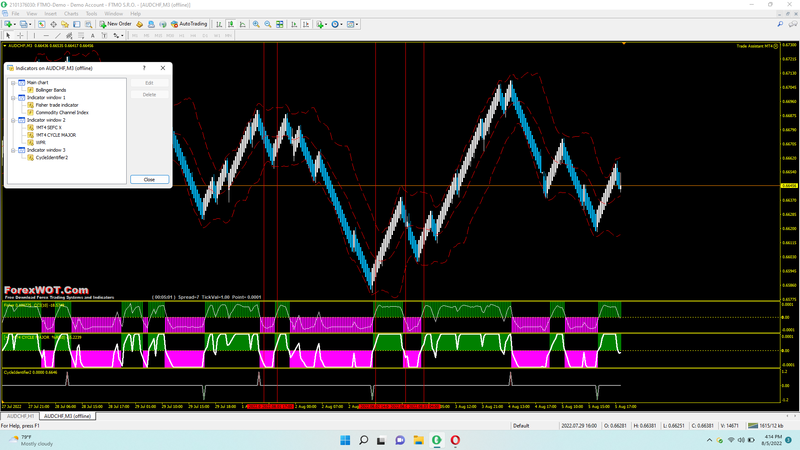Screen dimensions: 800x450
Task: Collapse the Indicator window 2 node
Action: point(14,120)
